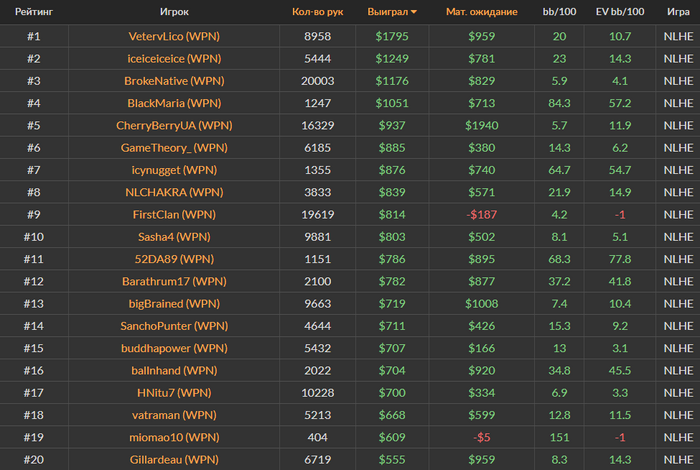Open Barathrum17 (WPN) profile link
This screenshot has height=470, width=700.
click(x=174, y=282)
